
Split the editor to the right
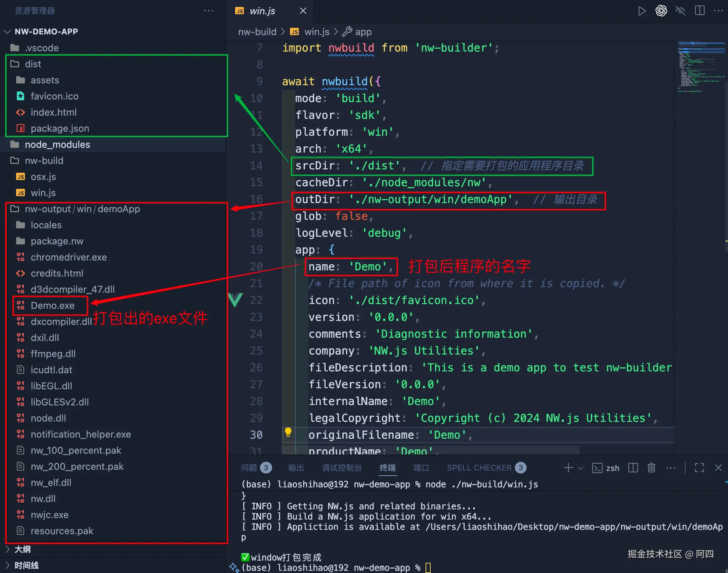[x=699, y=11]
